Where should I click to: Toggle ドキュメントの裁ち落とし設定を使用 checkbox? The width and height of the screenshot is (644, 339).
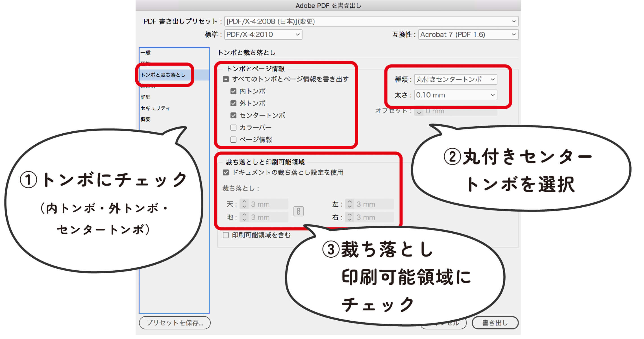pyautogui.click(x=226, y=172)
